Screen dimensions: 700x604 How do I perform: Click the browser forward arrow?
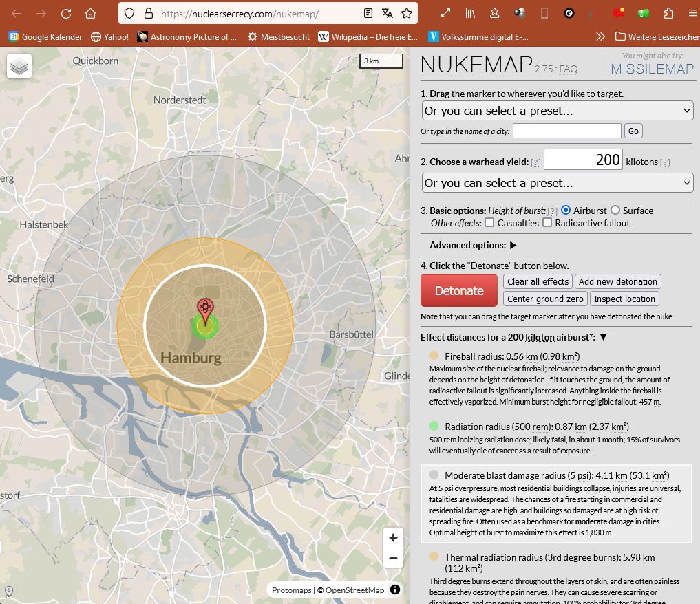tap(41, 13)
